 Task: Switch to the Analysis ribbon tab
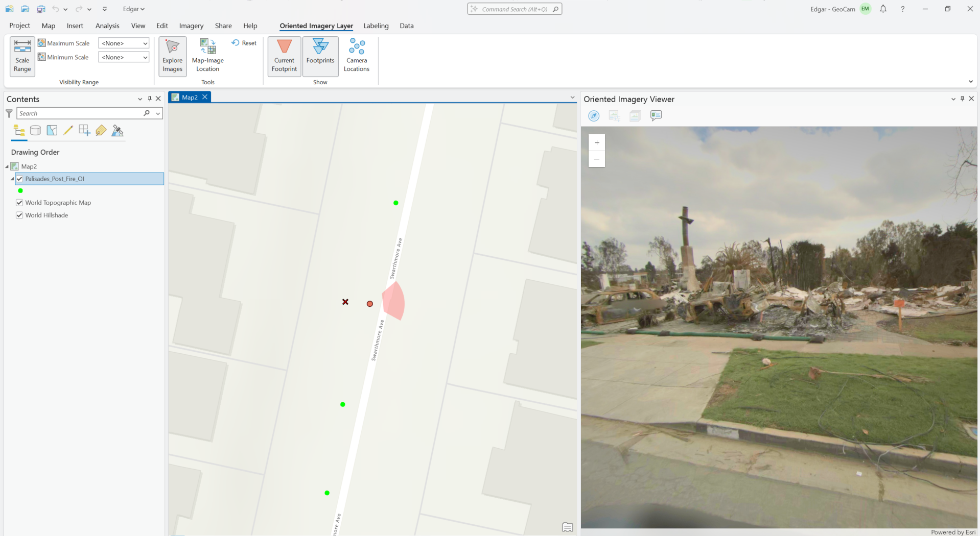[107, 26]
